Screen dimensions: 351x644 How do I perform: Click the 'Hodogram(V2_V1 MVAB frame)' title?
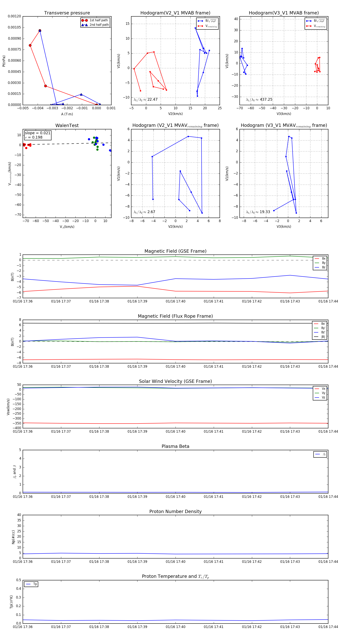pyautogui.click(x=175, y=13)
